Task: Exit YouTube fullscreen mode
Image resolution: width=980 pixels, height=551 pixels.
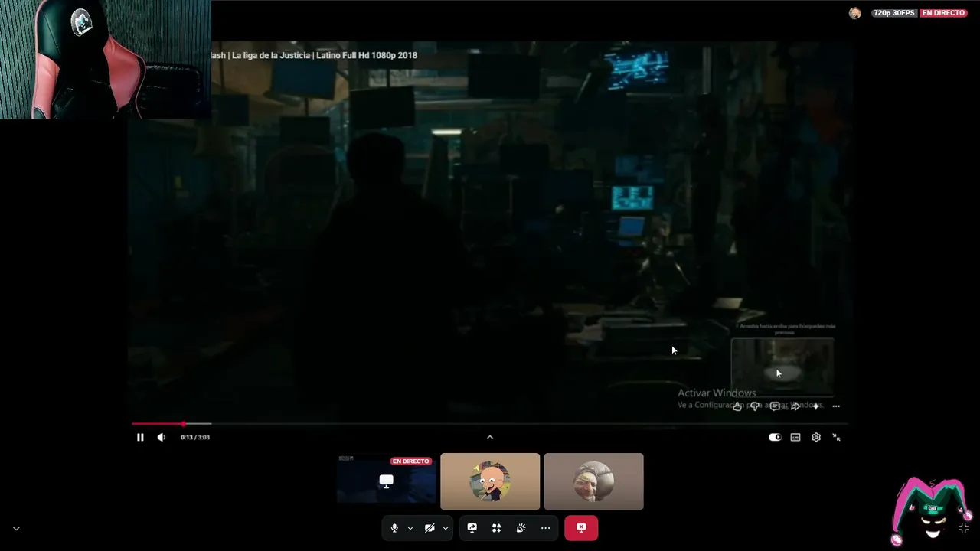Action: click(x=836, y=437)
